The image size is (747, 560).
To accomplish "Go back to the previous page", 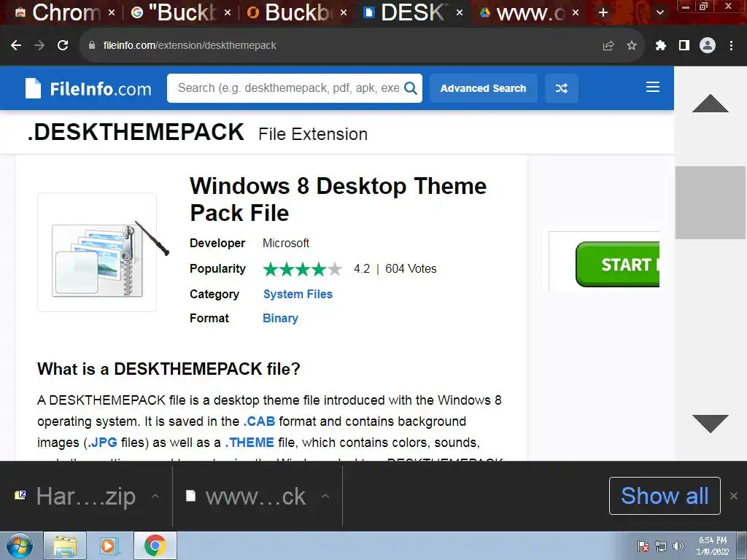I will (x=16, y=45).
